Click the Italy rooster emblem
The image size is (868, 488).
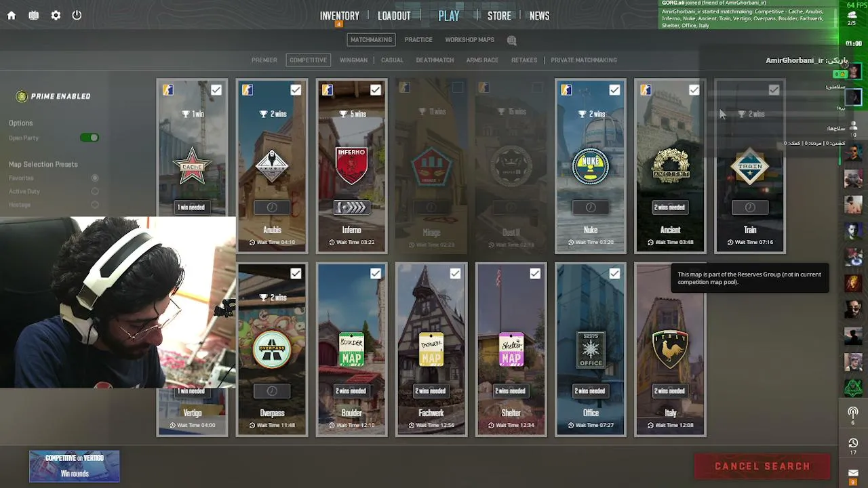[x=670, y=349]
